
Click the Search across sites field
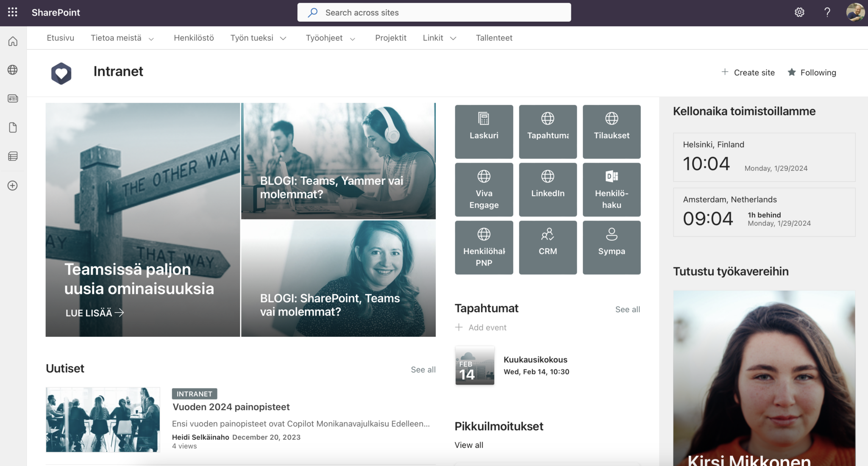click(x=434, y=12)
